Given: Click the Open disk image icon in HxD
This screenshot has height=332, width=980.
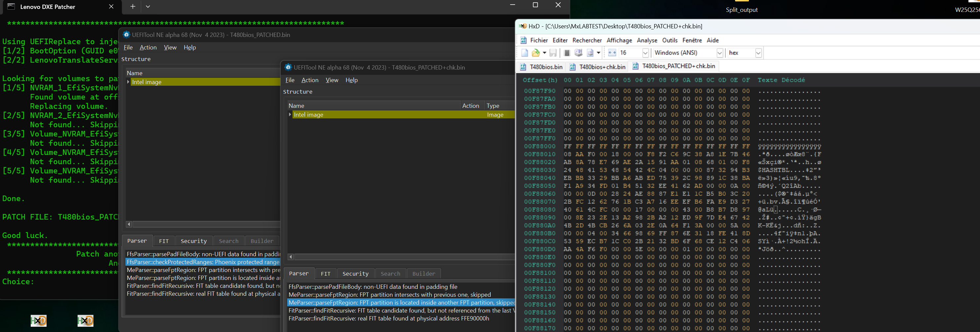Looking at the screenshot, I should coord(590,53).
